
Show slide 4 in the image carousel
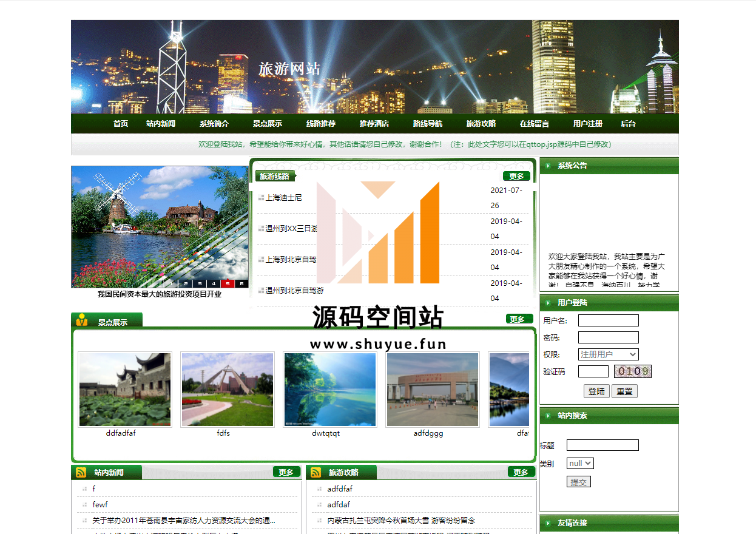213,283
